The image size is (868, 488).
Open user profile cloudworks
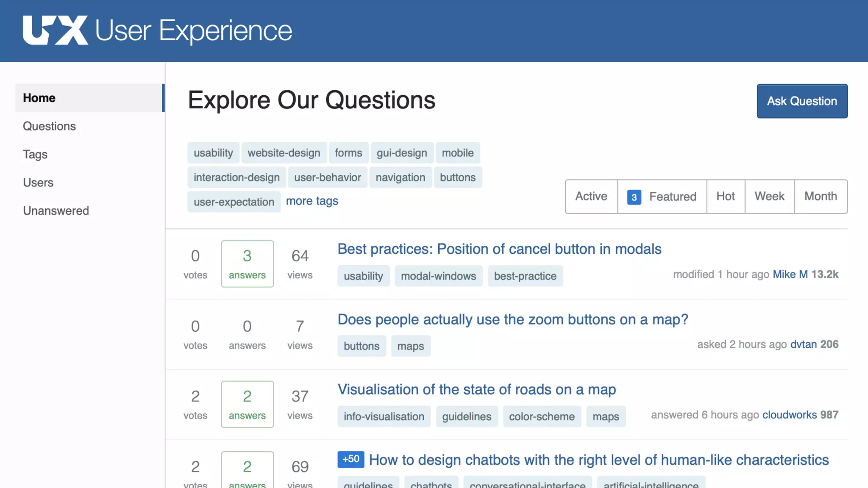tap(789, 415)
